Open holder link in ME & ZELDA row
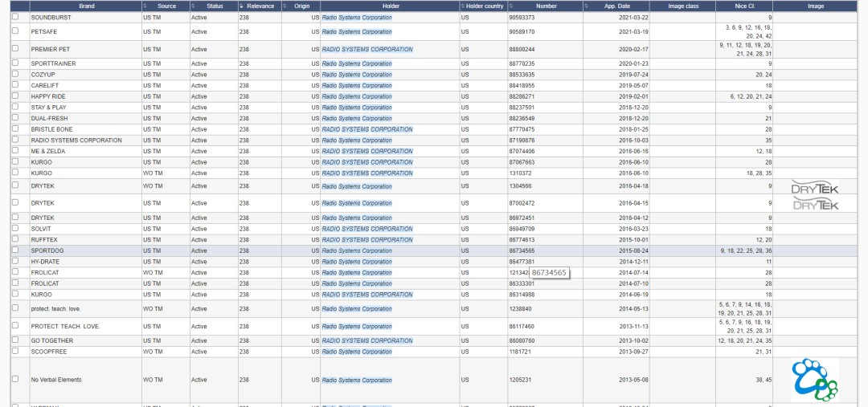 367,152
